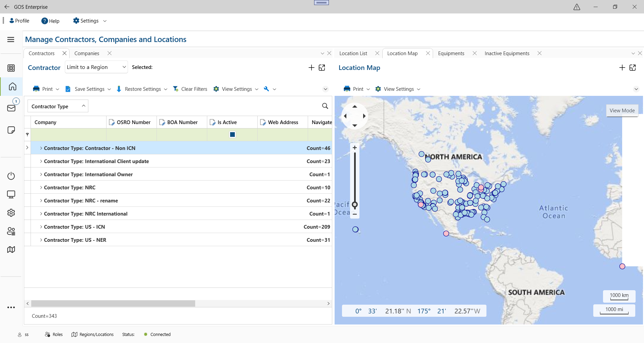The width and height of the screenshot is (644, 343).
Task: Pop out the Location Map panel
Action: (633, 68)
